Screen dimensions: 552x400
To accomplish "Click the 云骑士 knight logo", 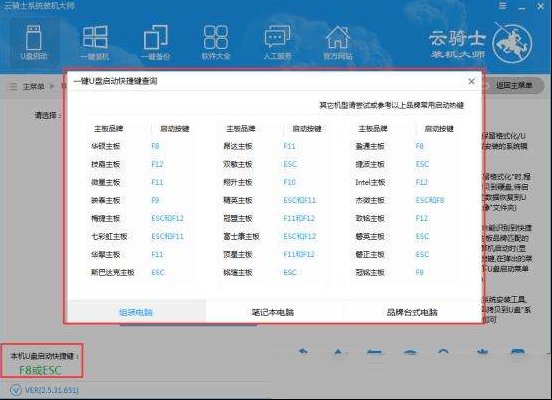I will (512, 42).
